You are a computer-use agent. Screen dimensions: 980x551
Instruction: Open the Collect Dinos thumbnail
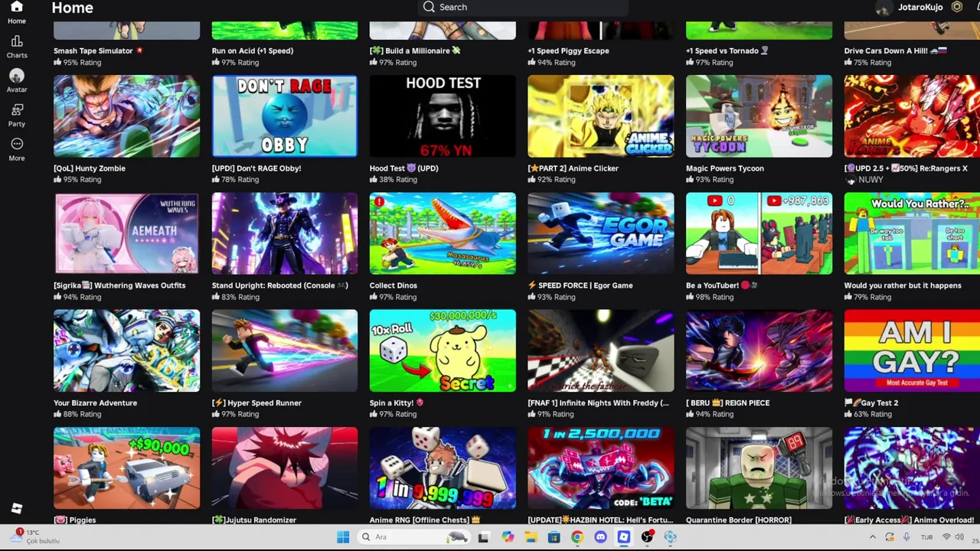(x=443, y=233)
